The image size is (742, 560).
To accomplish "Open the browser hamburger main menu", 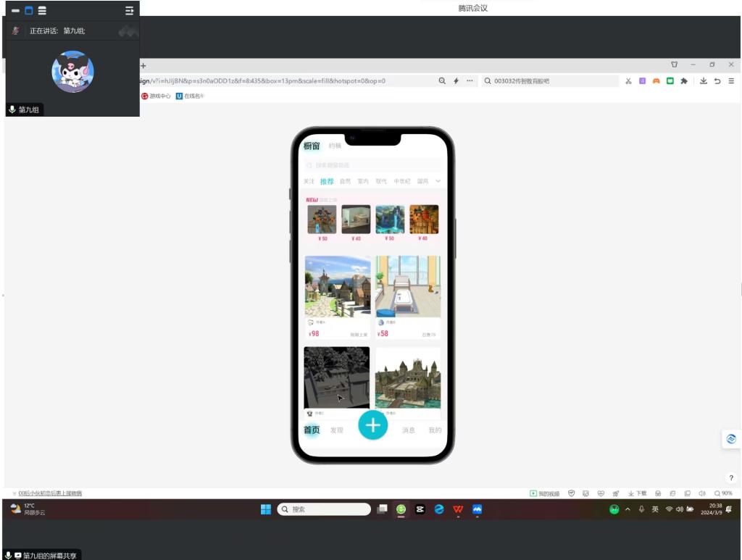I will [x=731, y=81].
